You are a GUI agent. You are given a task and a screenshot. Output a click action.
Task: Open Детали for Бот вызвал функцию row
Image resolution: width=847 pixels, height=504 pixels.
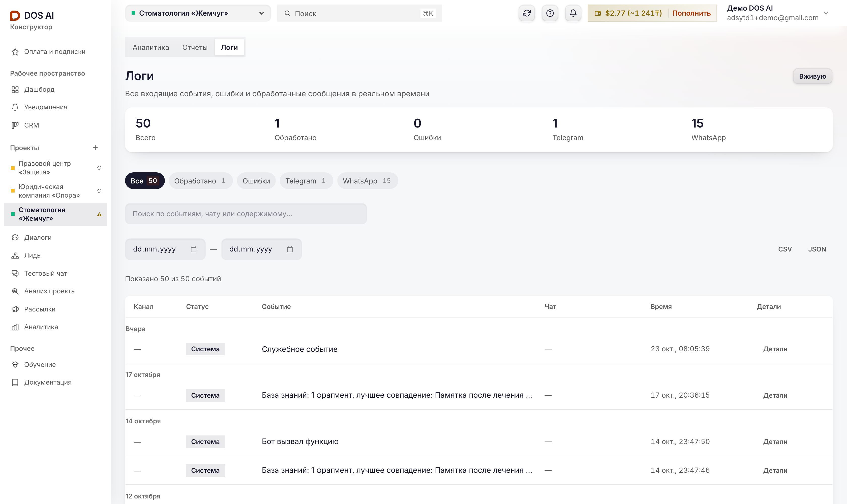click(775, 442)
